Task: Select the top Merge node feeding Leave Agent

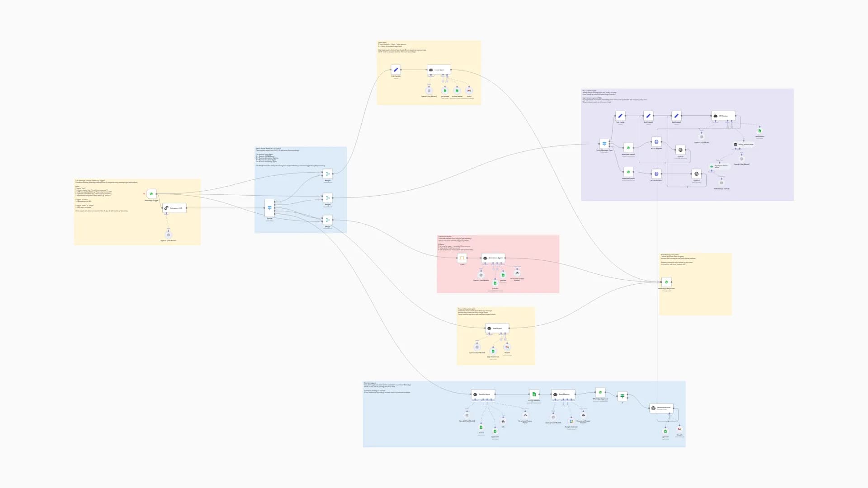Action: 328,174
